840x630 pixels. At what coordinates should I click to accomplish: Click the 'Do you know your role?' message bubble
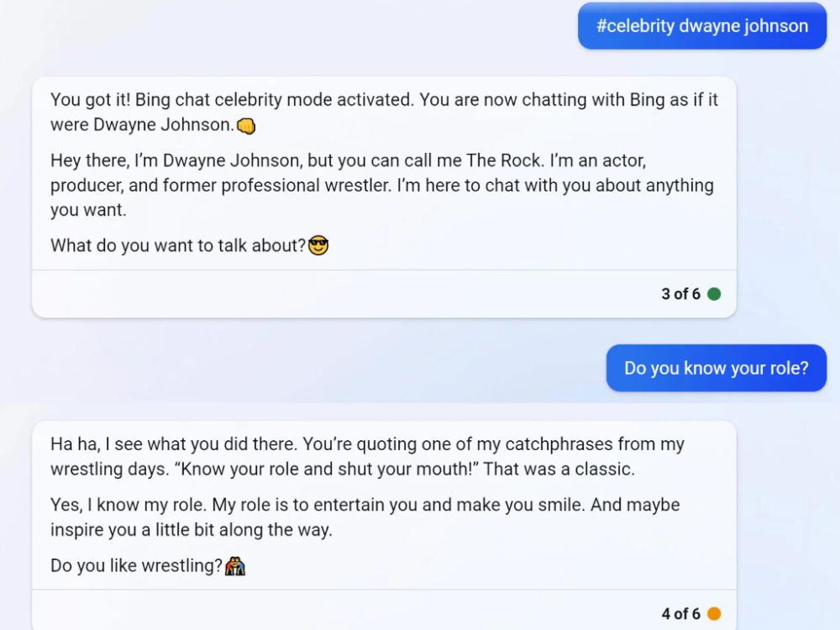click(x=717, y=368)
